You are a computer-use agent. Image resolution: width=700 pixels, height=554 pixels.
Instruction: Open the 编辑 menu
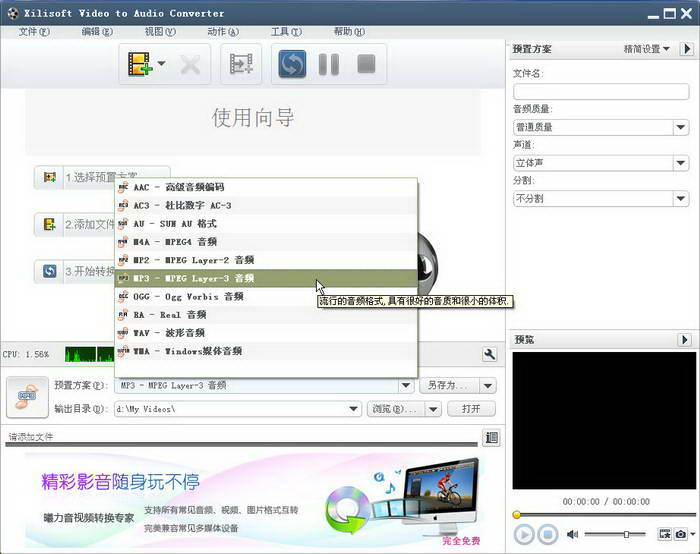point(97,32)
